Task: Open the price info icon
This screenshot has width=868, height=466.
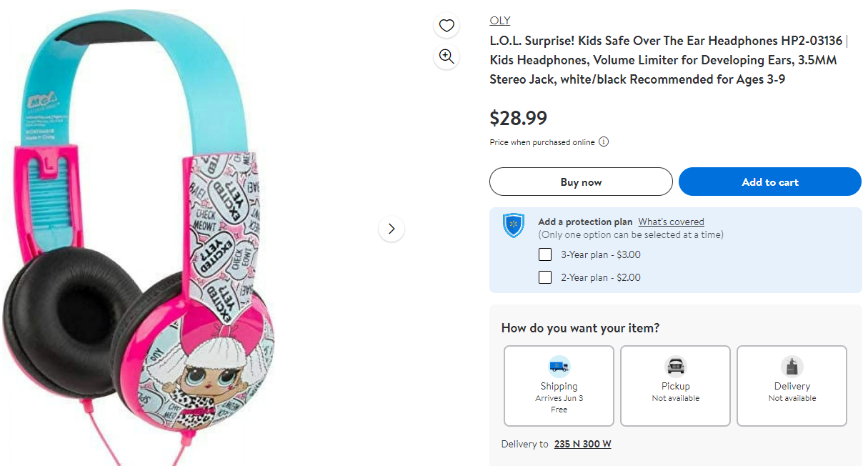Action: tap(604, 142)
